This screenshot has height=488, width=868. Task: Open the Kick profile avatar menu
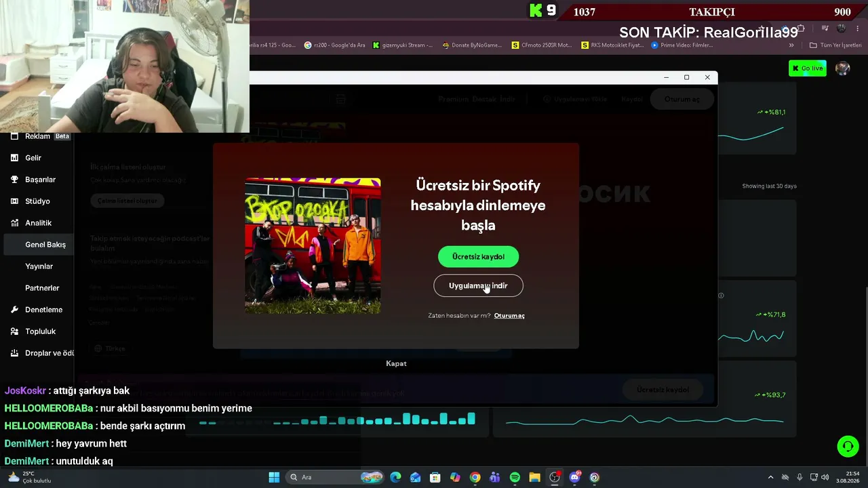[x=842, y=68]
